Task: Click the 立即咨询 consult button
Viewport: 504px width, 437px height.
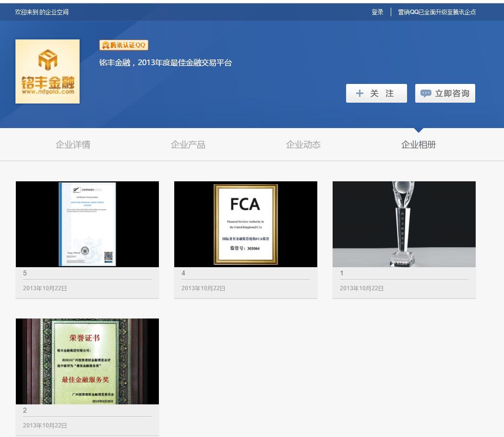Action: (x=445, y=93)
